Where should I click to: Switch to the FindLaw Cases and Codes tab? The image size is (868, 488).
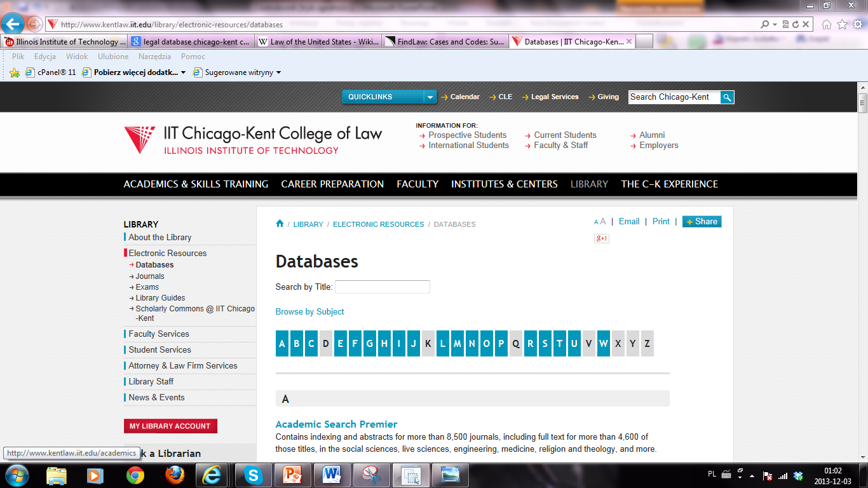pos(445,42)
